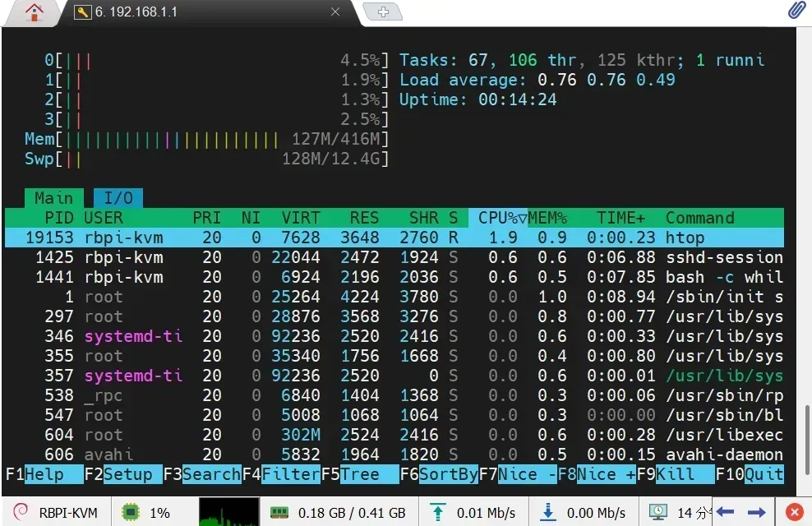This screenshot has height=526, width=812.
Task: Click F6 SortBy in function bar
Action: pos(439,473)
